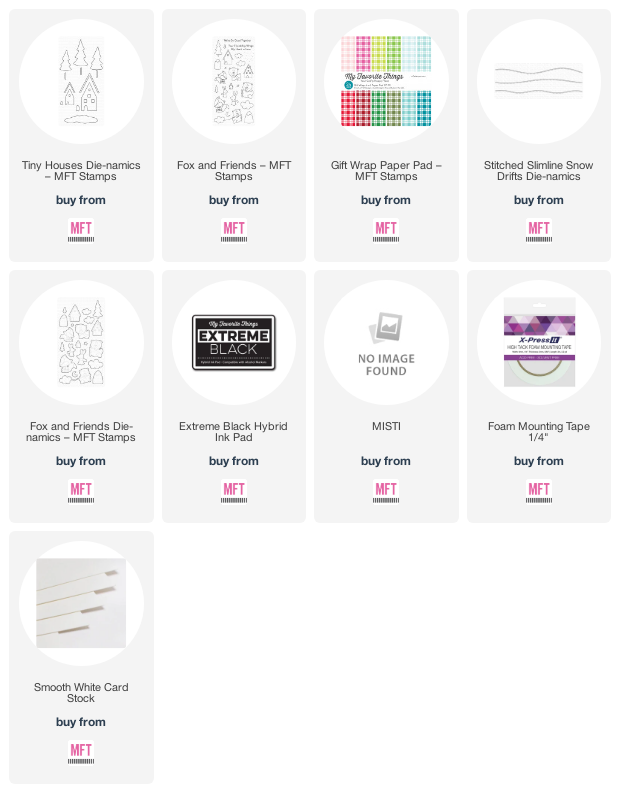Screen dimensions: 620x804
Task: Open Gift Wrap Paper Pad plaid thumbnail
Action: [386, 81]
